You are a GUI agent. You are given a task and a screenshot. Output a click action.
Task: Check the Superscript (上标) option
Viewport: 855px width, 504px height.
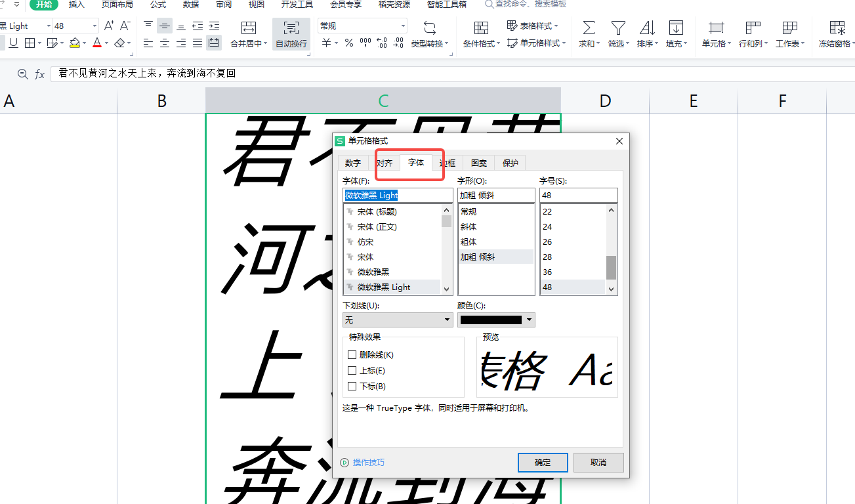tap(352, 371)
